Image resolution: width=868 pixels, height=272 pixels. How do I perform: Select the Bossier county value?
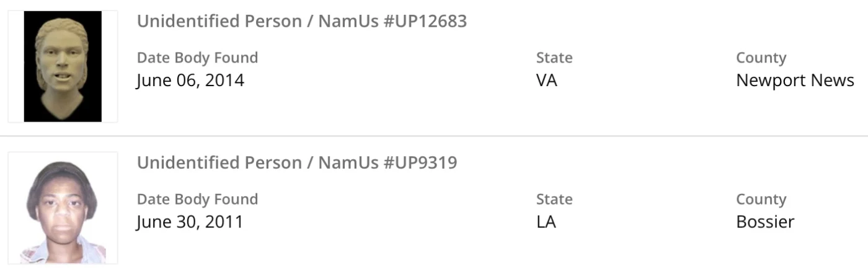point(765,222)
